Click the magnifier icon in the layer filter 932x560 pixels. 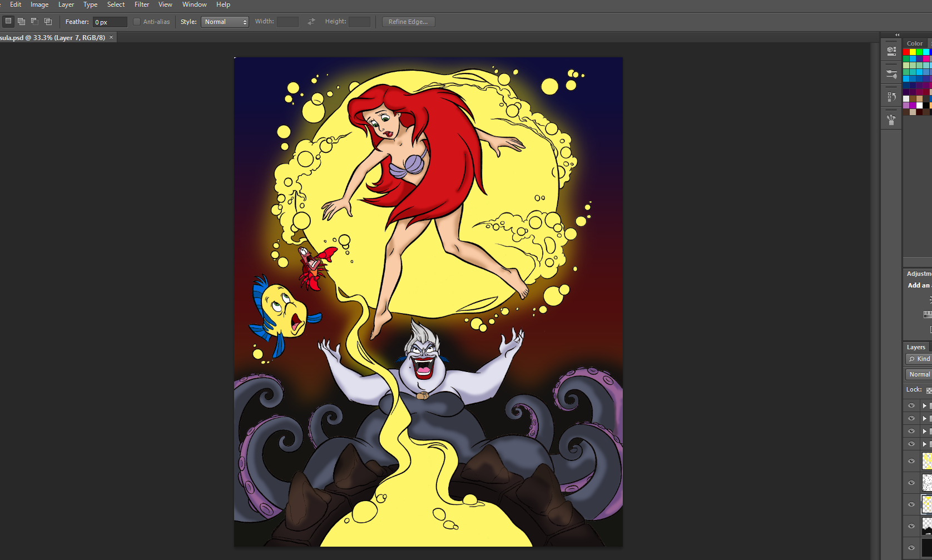click(x=912, y=359)
